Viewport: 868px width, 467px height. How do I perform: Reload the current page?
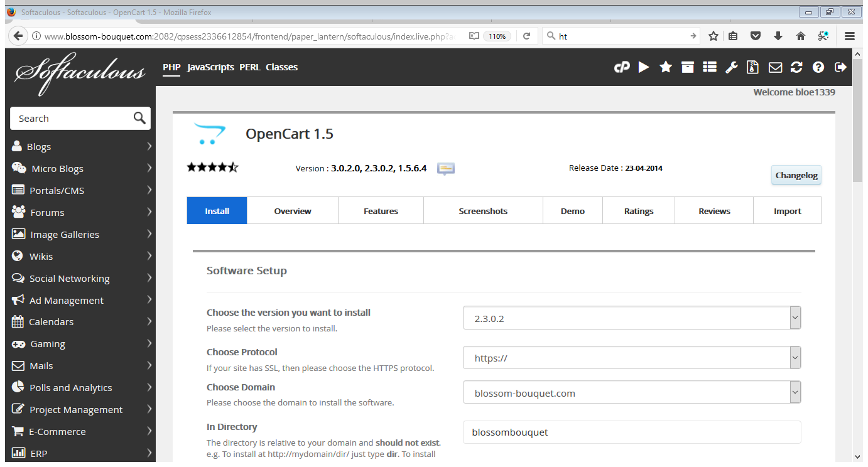click(x=526, y=36)
